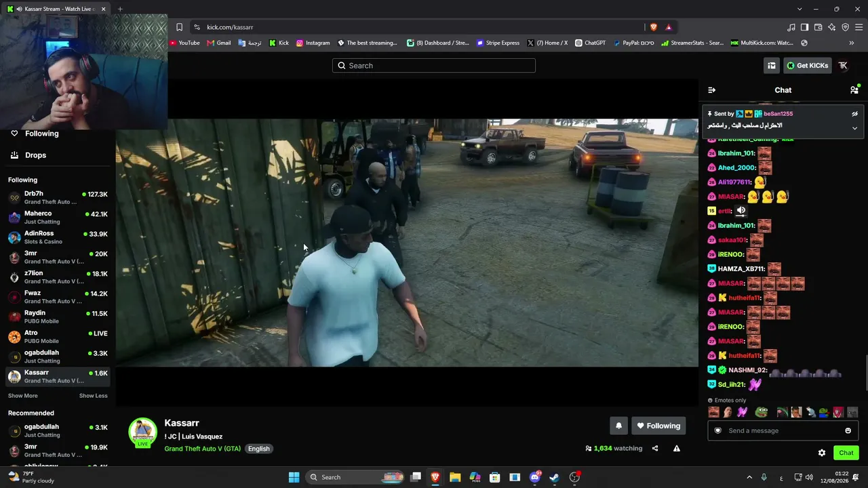Open Task View on the taskbar
868x488 pixels.
[416, 477]
